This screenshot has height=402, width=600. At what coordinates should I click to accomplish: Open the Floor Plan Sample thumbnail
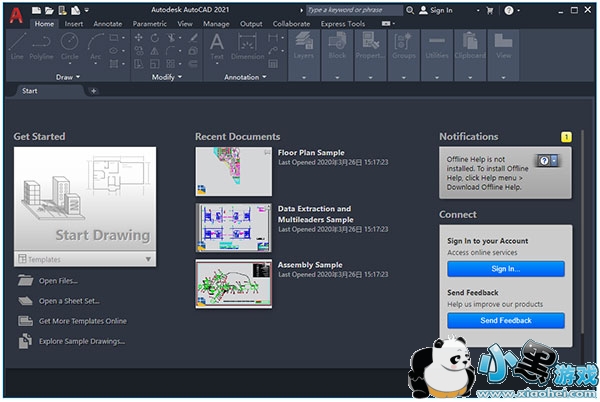tap(233, 171)
